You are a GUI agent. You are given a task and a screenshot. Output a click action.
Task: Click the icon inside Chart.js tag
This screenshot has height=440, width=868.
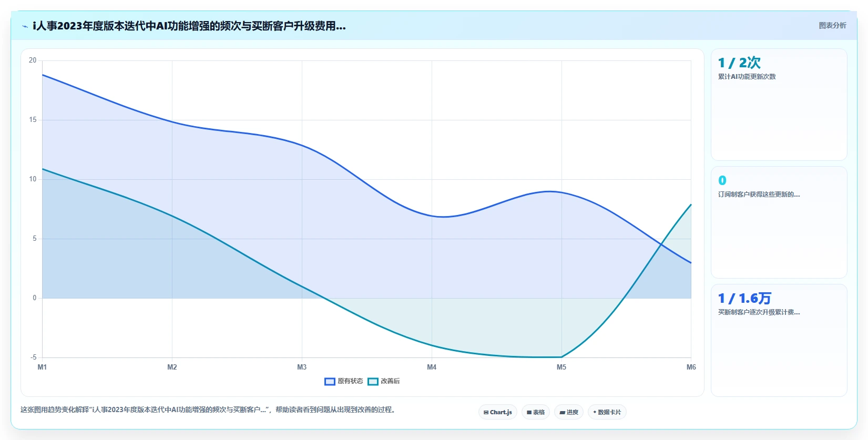[x=486, y=413]
